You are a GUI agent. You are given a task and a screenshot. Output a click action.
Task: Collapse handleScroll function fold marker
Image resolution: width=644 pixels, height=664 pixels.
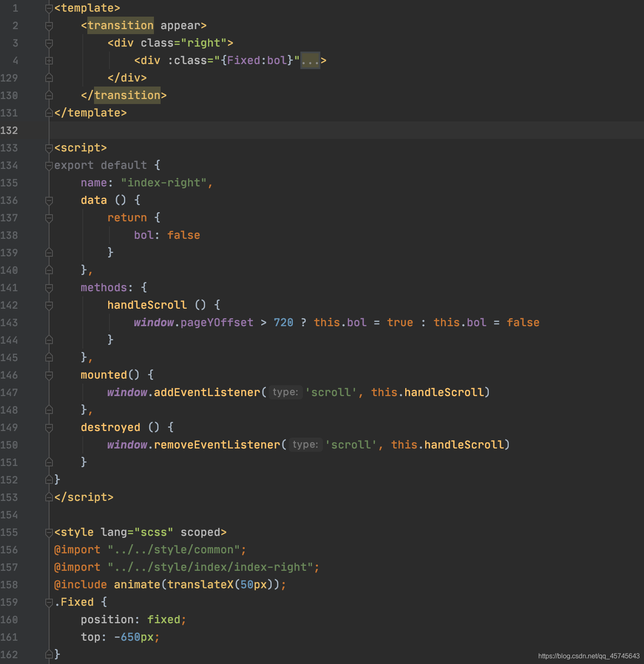click(x=49, y=305)
